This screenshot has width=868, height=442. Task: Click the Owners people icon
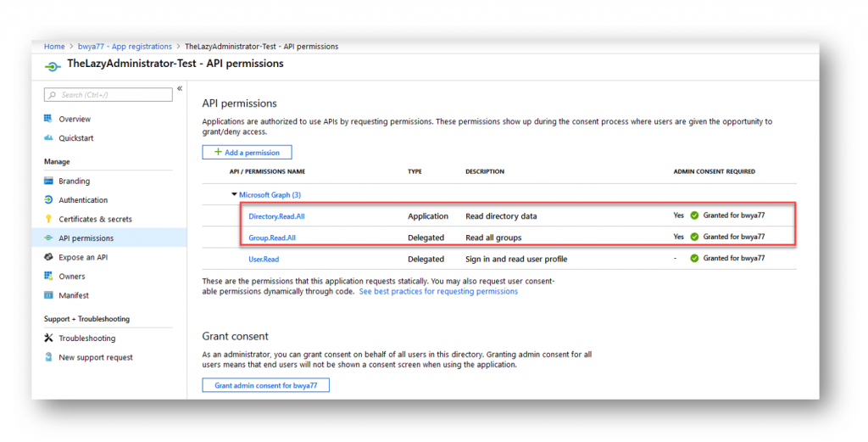(48, 276)
